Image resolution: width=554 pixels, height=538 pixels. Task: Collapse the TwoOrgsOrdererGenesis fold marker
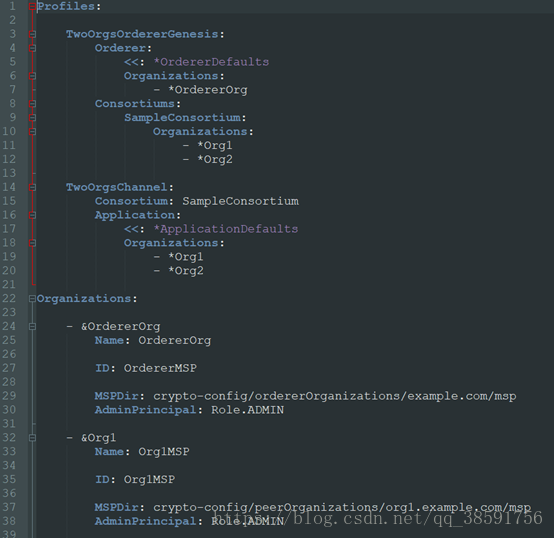tap(32, 34)
